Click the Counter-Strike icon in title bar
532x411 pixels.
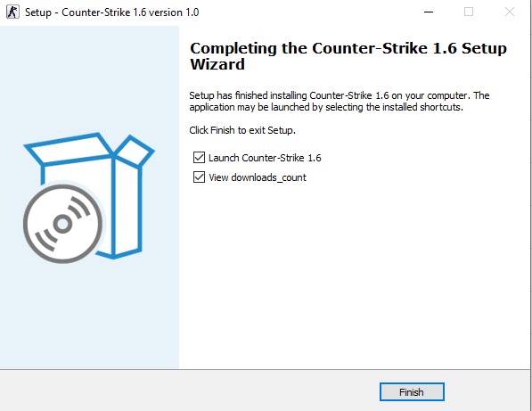coord(12,12)
